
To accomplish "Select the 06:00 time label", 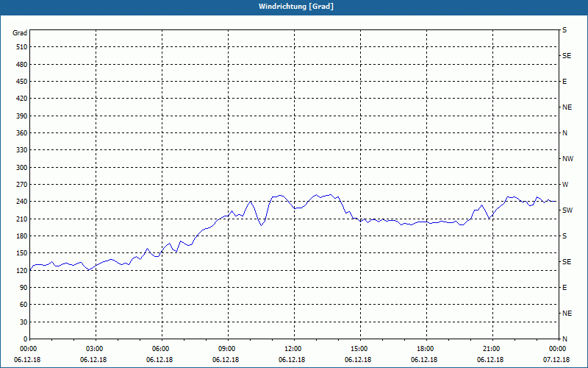I will [162, 349].
